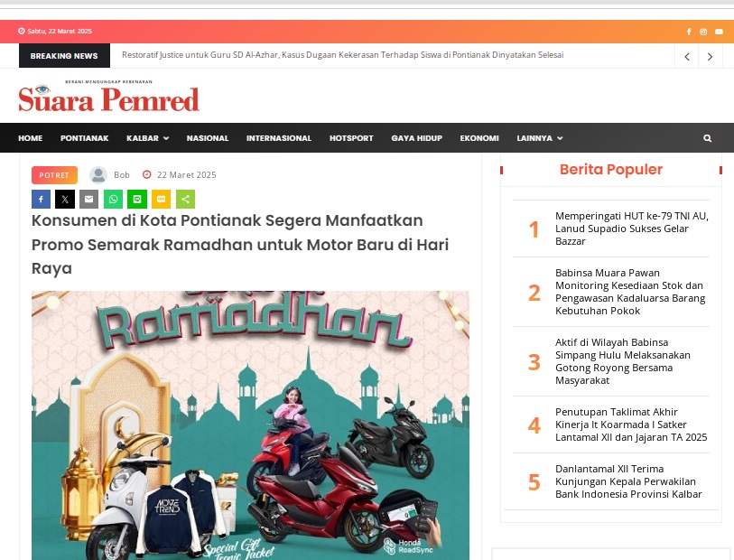Share article on Facebook
The height and width of the screenshot is (560, 734).
click(41, 199)
